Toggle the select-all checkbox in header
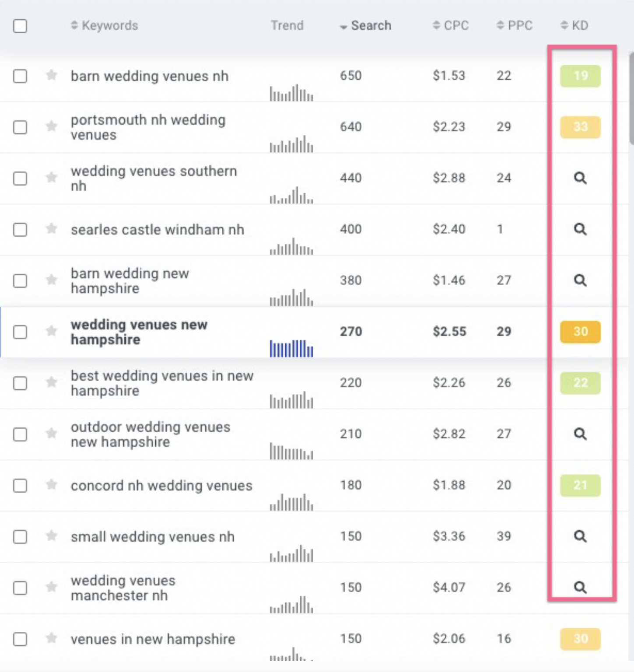634x672 pixels. [20, 26]
